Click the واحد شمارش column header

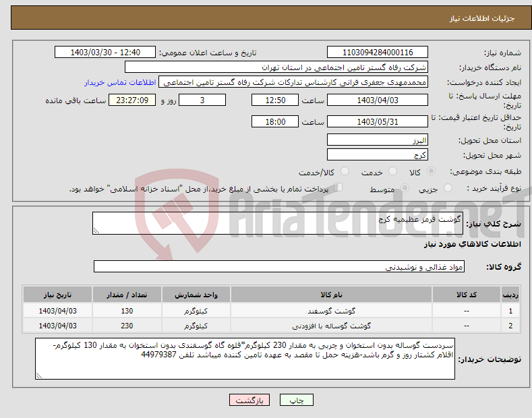click(x=196, y=295)
